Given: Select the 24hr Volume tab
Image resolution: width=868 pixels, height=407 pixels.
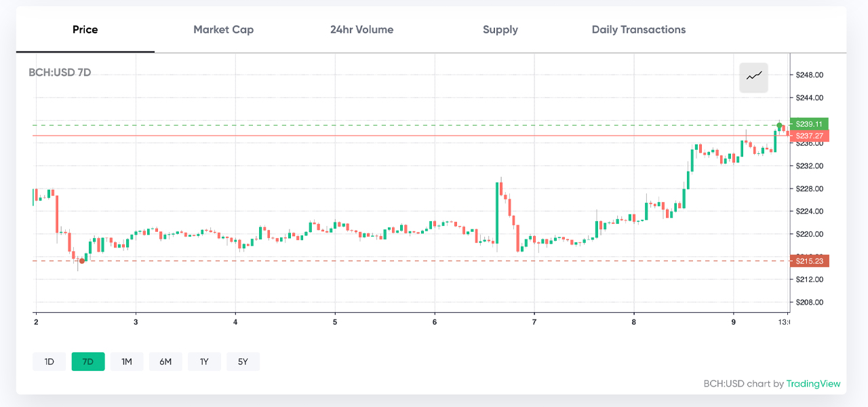Looking at the screenshot, I should 361,30.
